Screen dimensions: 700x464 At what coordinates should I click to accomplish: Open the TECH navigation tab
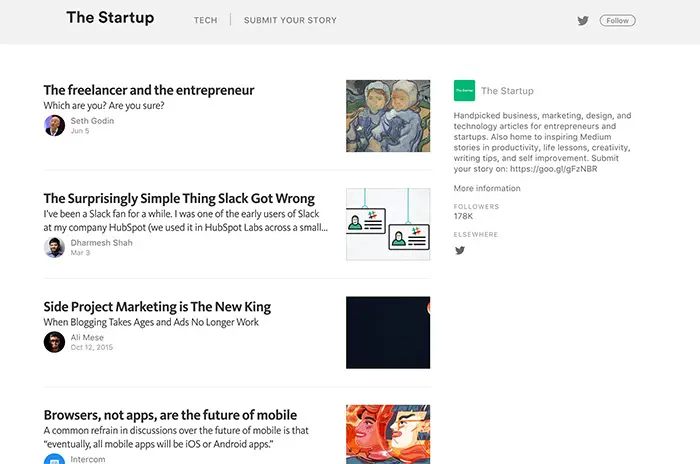click(205, 20)
